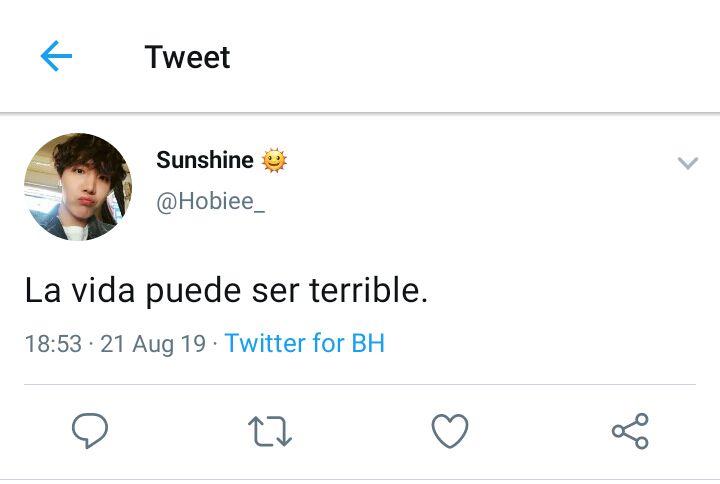Click the Tweet header title

187,57
